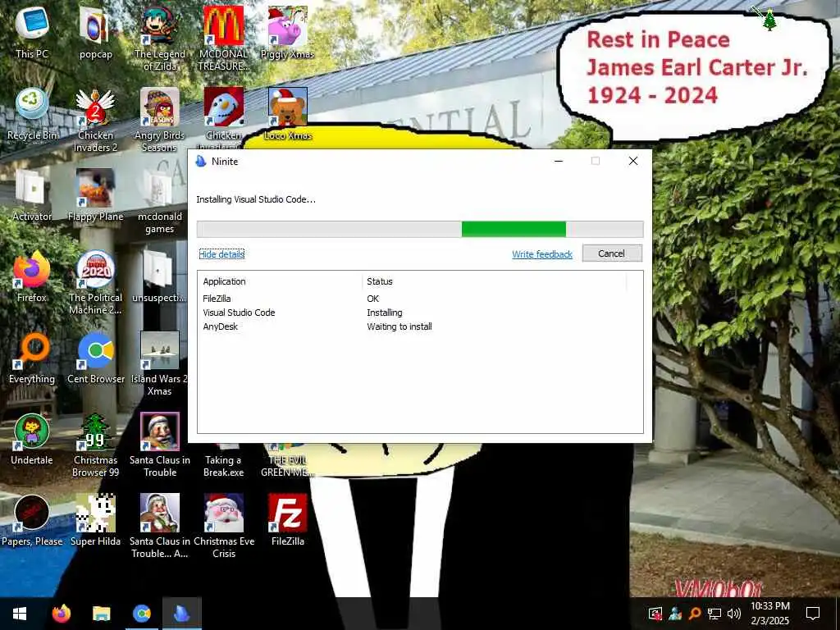Close the Ninite window

pyautogui.click(x=632, y=161)
